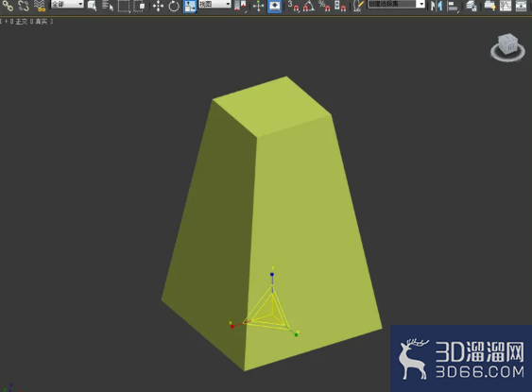532x392 pixels.
Task: Open the Curve Editor
Action: pyautogui.click(x=506, y=6)
